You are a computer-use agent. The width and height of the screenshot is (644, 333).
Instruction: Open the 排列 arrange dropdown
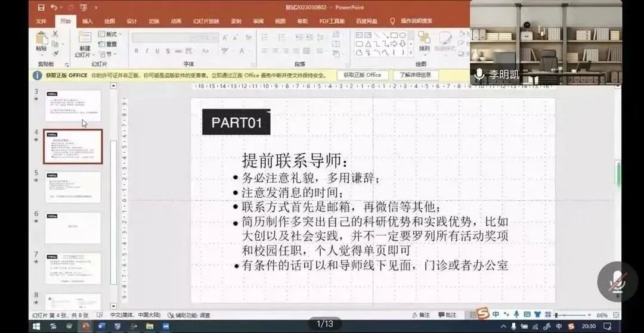425,42
